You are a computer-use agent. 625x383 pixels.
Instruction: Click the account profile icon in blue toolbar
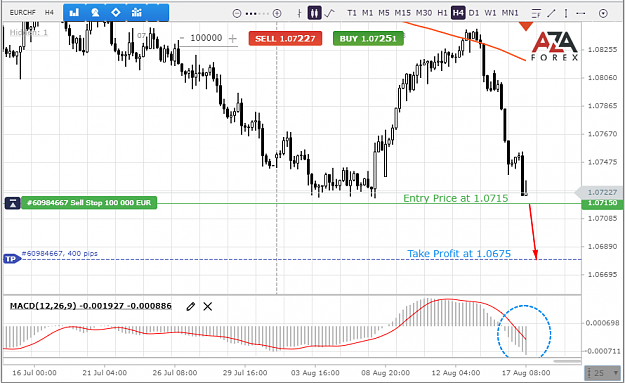click(x=95, y=13)
